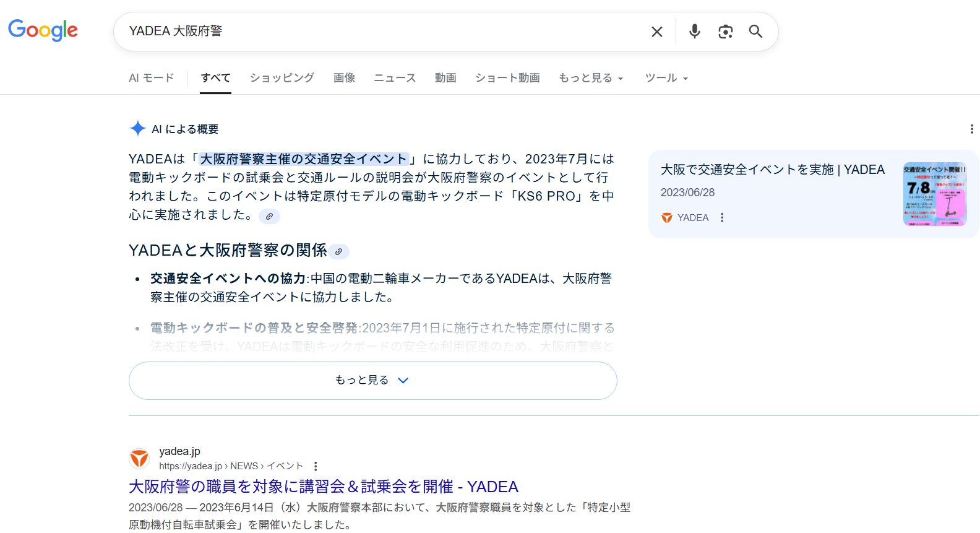
Task: Click the date 2023/06/28 in source card
Action: 687,193
